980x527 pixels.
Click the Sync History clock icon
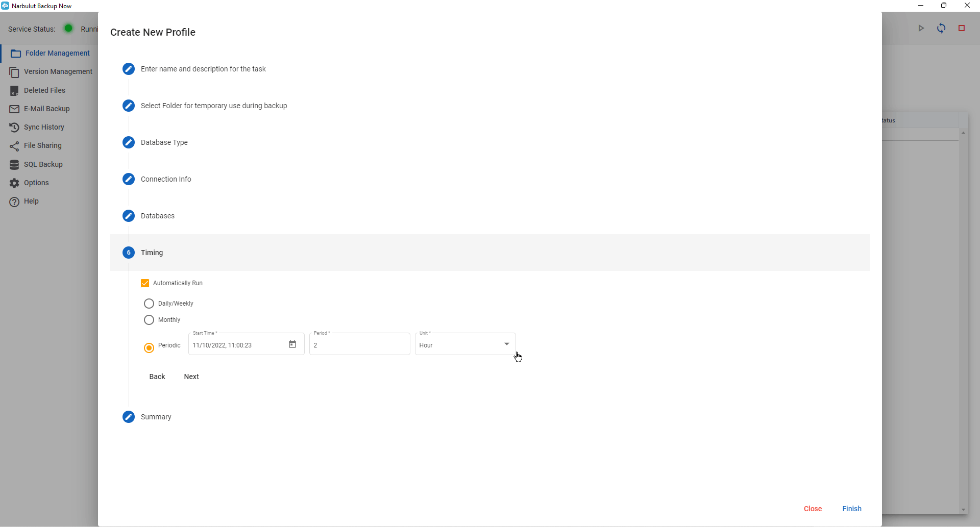(x=14, y=128)
